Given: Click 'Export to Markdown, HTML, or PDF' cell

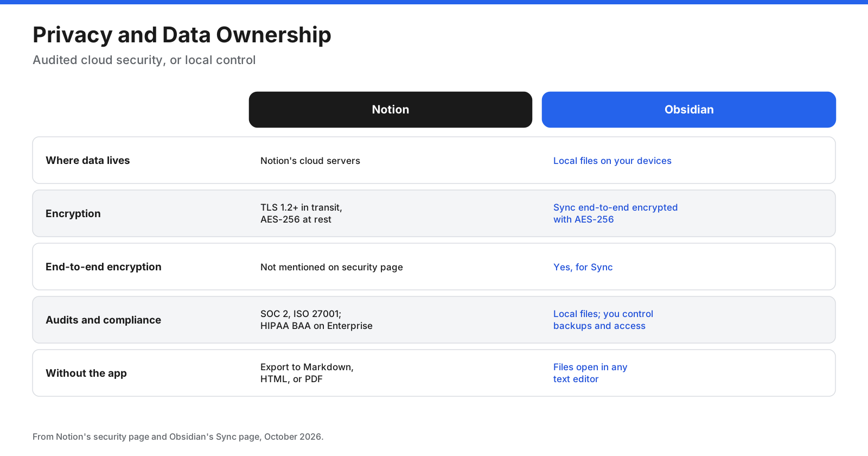Looking at the screenshot, I should 307,373.
